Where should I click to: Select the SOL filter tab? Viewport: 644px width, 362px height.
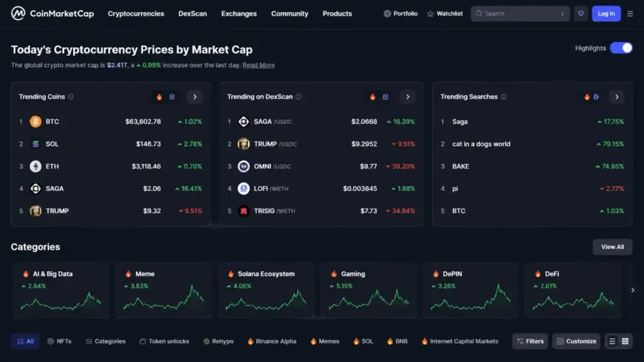click(364, 341)
